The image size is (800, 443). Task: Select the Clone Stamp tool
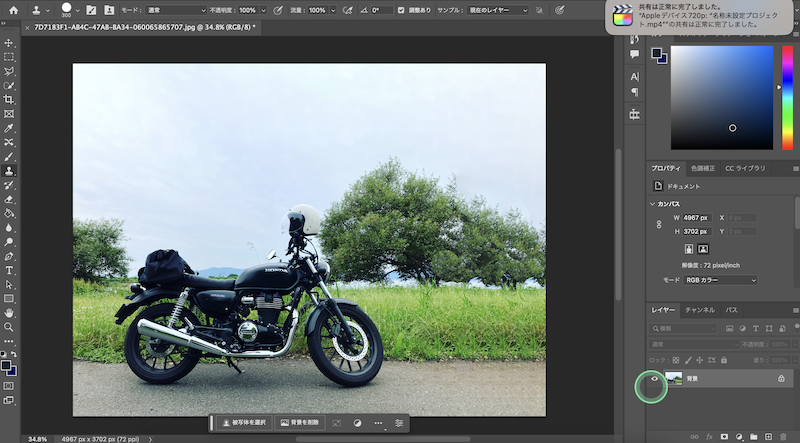[x=9, y=171]
